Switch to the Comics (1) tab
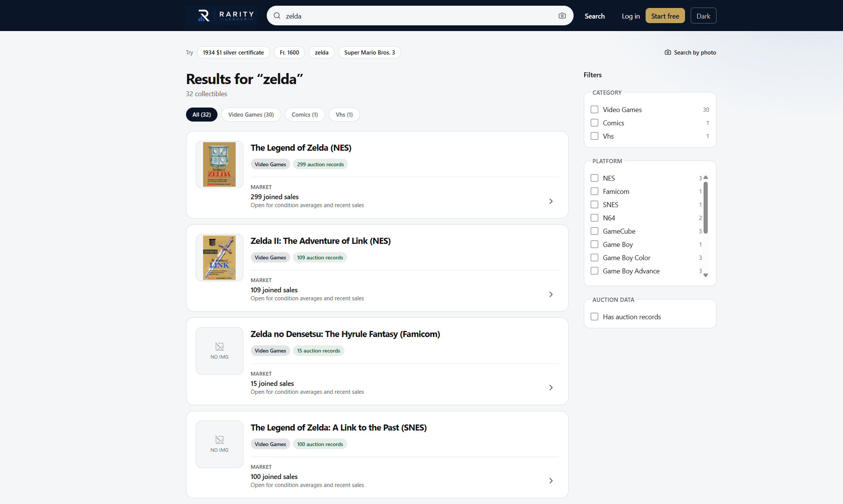843x504 pixels. [305, 114]
